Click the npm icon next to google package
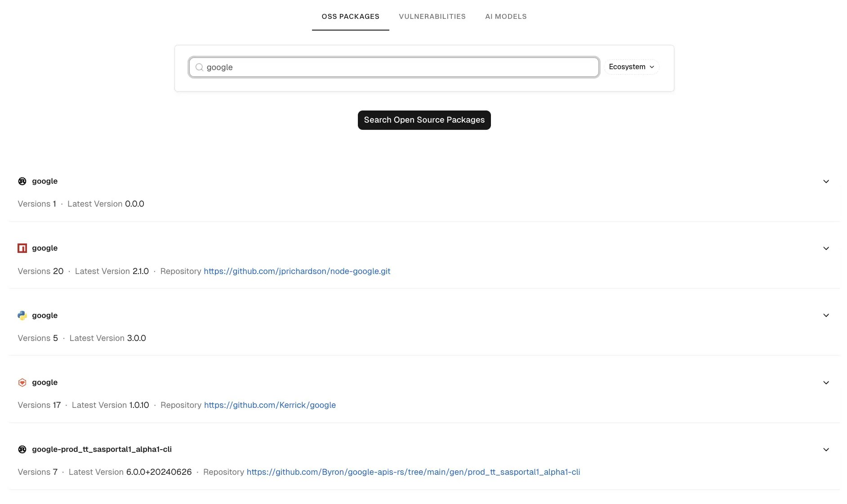Screen dimensions: 847x504 click(x=22, y=248)
